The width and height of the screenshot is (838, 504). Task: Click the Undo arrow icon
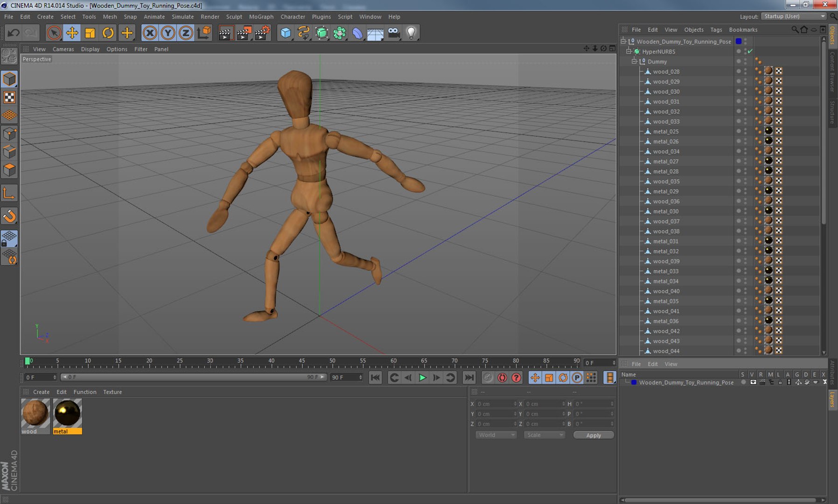13,33
